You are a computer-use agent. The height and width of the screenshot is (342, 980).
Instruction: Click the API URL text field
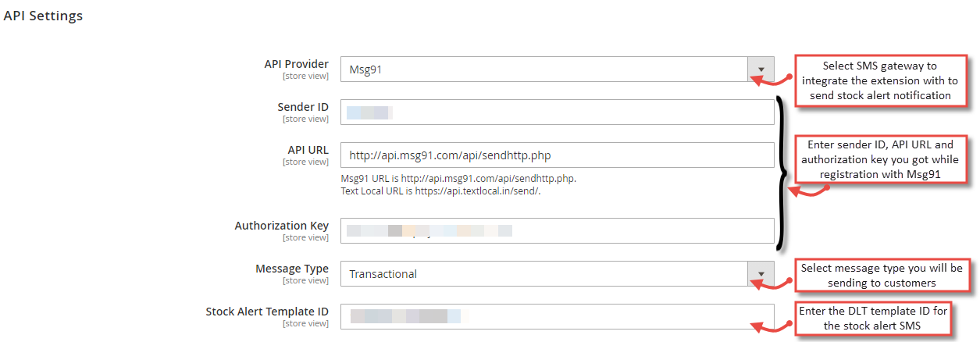tap(558, 155)
